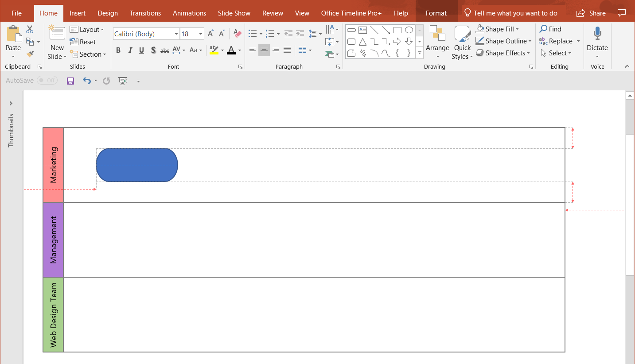Screen dimensions: 635x364
Task: Pick the yellow text highlight color
Action: pos(214,50)
